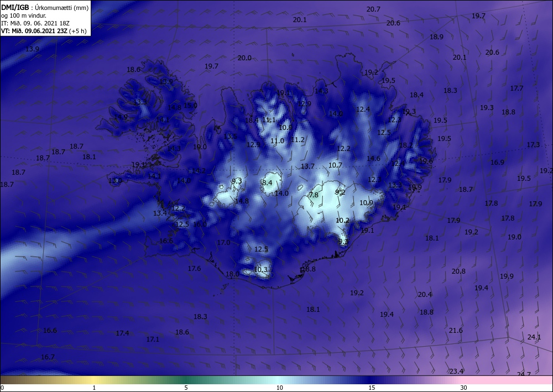Click the 11.0 value on the map
Screen dimensions: 553x392
[x=277, y=141]
